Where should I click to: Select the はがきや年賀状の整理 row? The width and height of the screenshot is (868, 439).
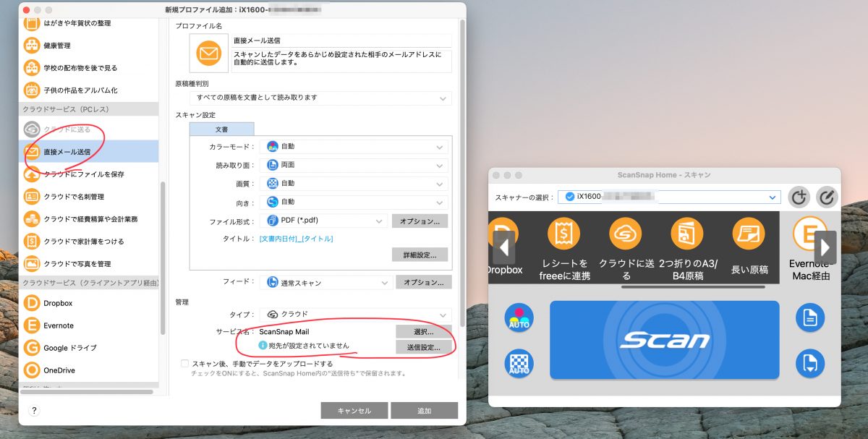[x=88, y=23]
